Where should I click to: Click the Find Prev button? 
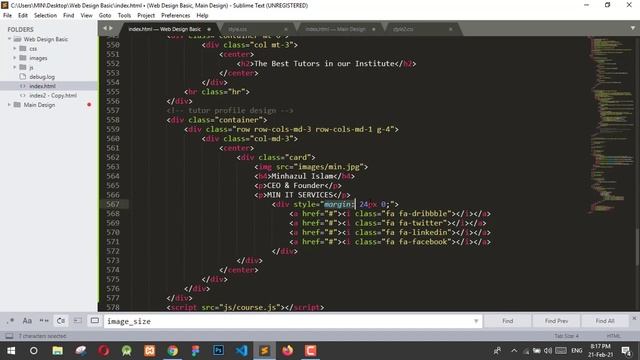(556, 321)
